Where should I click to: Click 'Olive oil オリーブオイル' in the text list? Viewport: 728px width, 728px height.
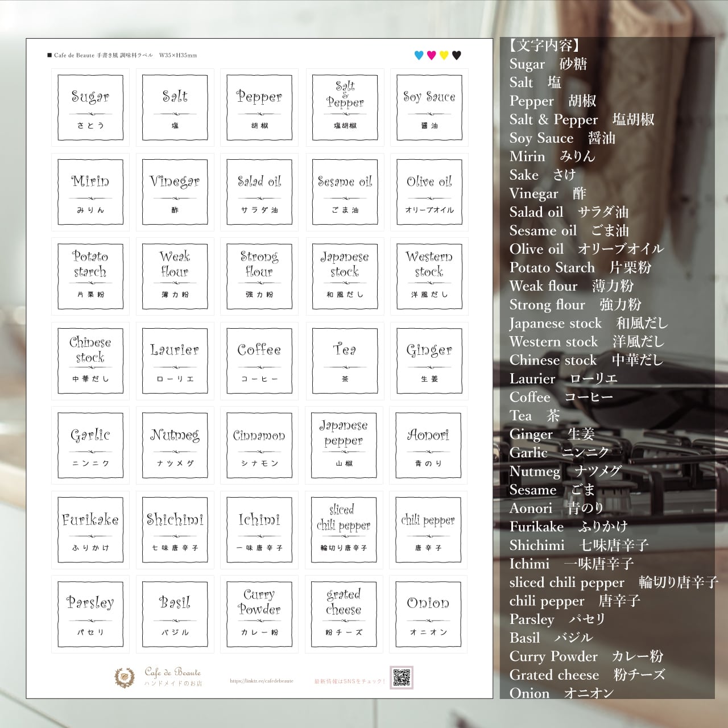click(587, 249)
